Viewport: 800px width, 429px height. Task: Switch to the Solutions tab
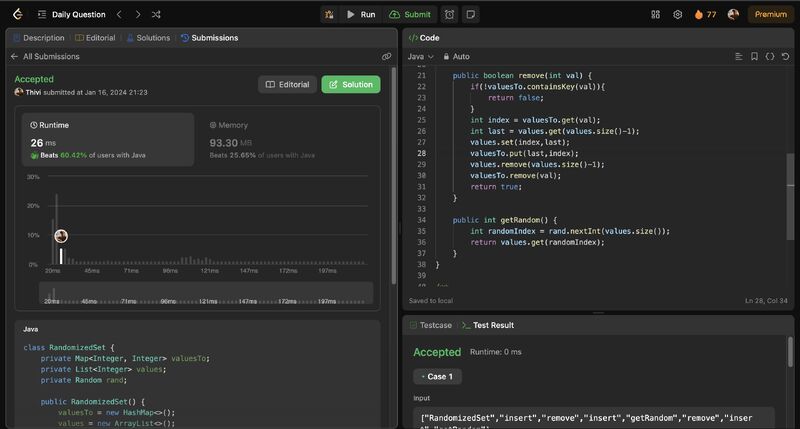(148, 38)
